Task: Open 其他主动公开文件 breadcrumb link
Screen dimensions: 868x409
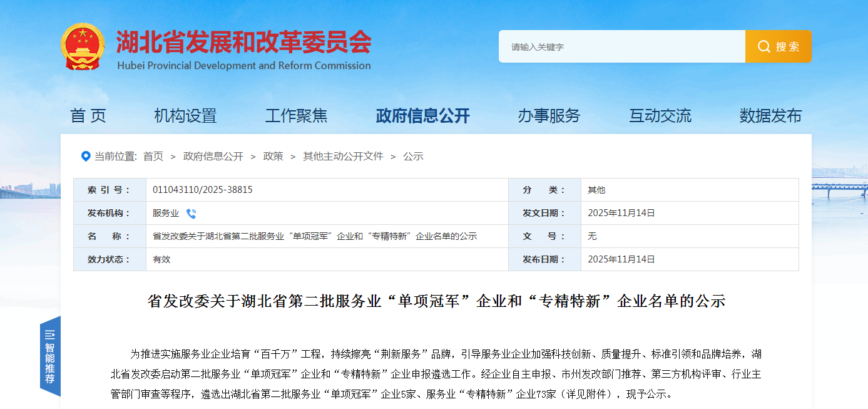Action: [x=343, y=157]
